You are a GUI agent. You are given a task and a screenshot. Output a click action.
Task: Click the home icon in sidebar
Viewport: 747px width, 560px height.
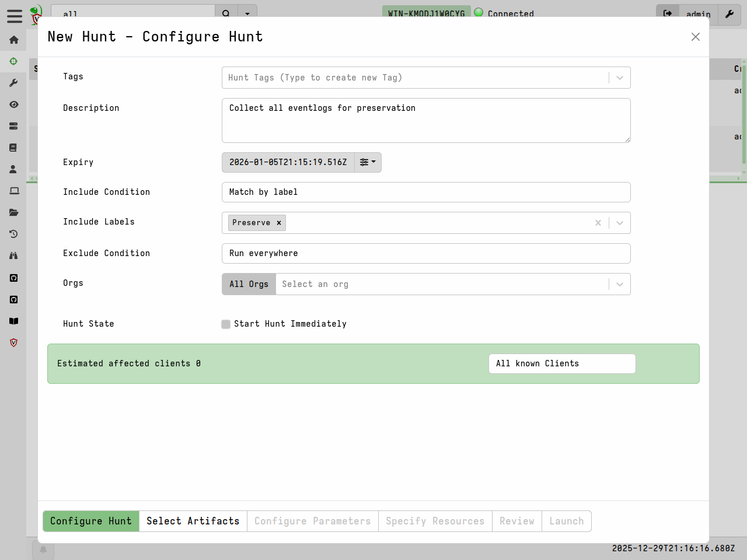click(13, 40)
